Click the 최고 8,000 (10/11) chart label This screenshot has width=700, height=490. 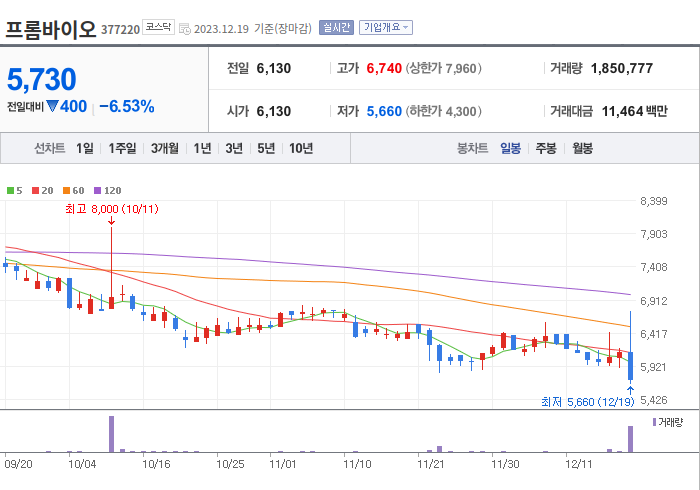pos(112,209)
